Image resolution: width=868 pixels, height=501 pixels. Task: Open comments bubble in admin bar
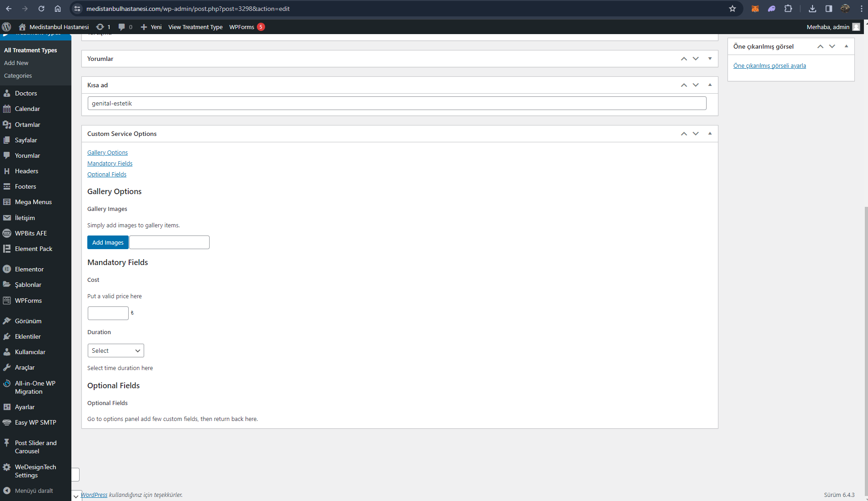(125, 27)
